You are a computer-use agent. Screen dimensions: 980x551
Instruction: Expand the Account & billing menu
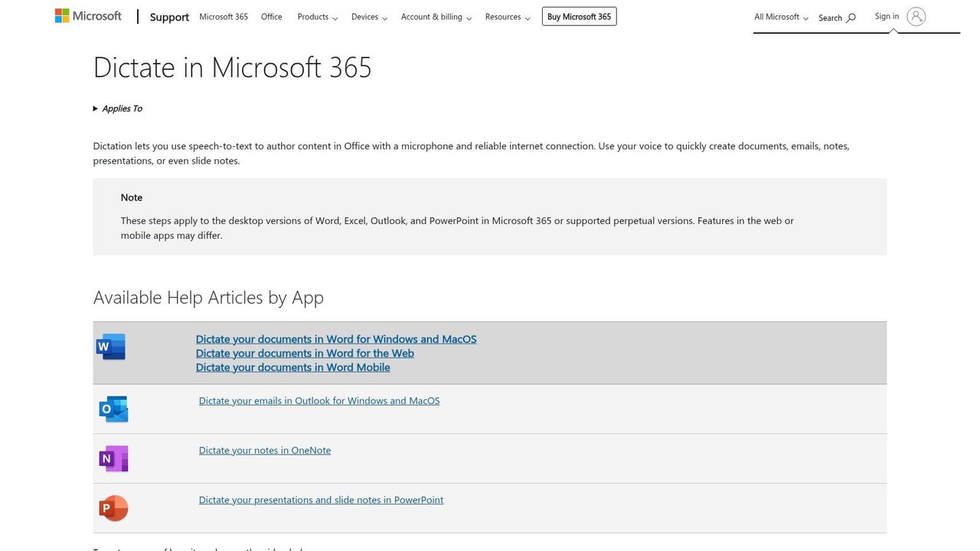pyautogui.click(x=436, y=17)
